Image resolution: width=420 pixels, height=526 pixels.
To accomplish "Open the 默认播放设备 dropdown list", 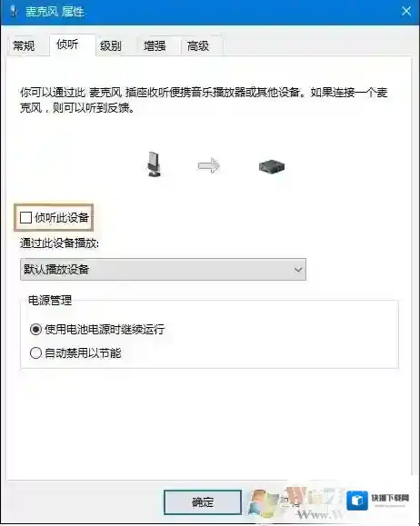I will click(163, 270).
